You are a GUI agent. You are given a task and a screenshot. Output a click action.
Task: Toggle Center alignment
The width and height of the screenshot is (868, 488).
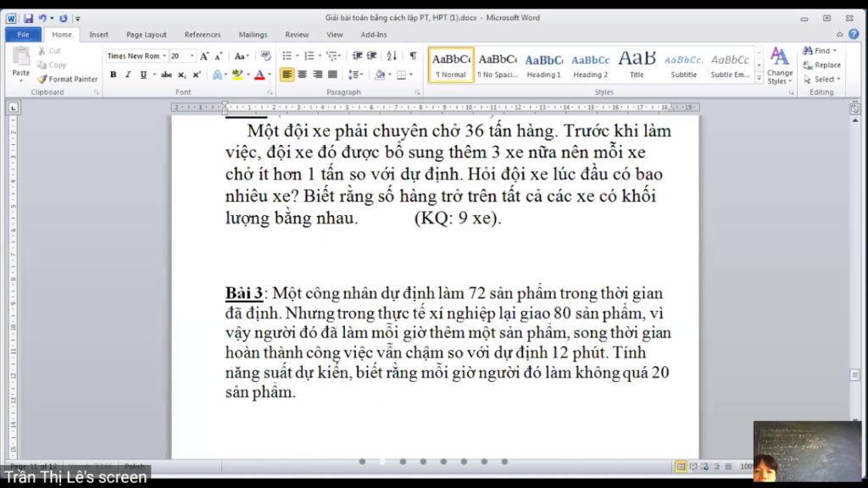303,75
